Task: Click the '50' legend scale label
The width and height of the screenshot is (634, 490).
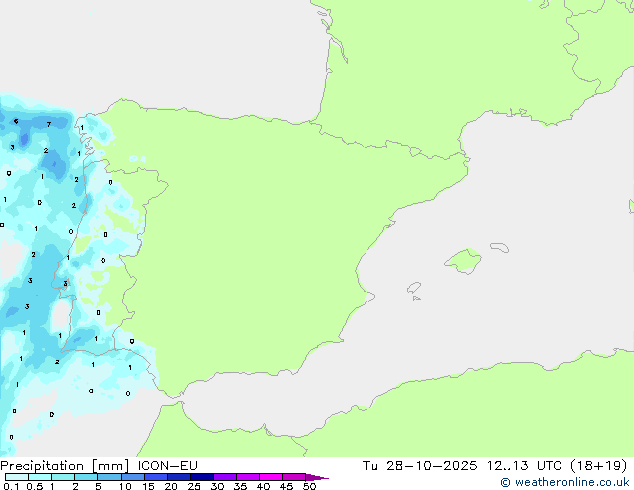Action: [x=309, y=486]
